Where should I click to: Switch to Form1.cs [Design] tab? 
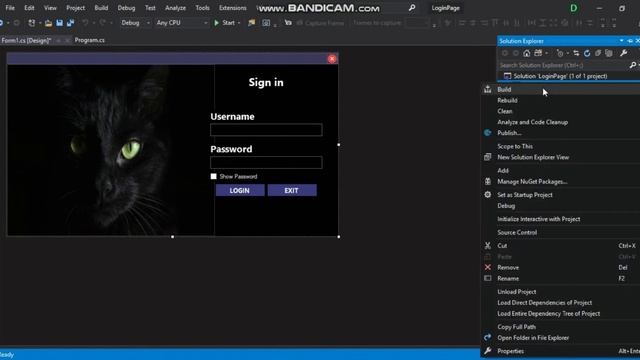(x=26, y=40)
